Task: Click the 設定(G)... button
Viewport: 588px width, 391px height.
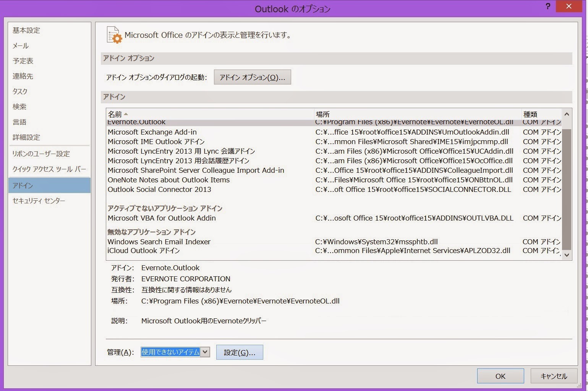Action: point(240,352)
